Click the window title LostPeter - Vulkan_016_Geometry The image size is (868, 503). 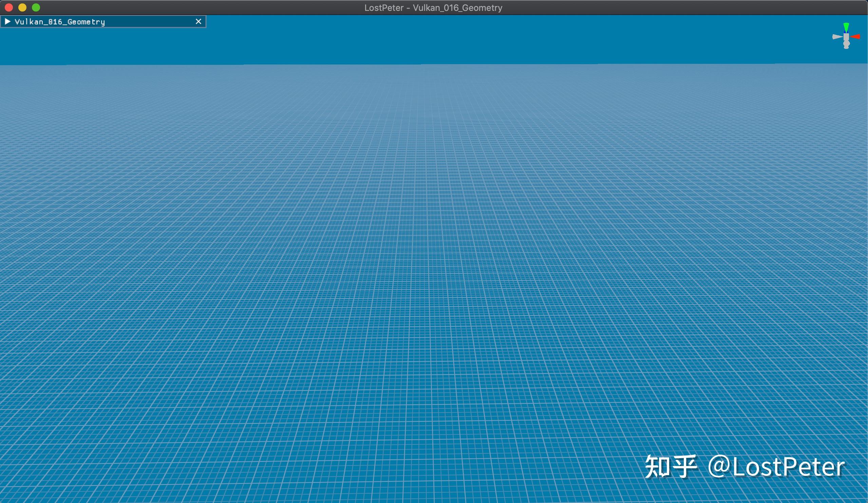(434, 7)
